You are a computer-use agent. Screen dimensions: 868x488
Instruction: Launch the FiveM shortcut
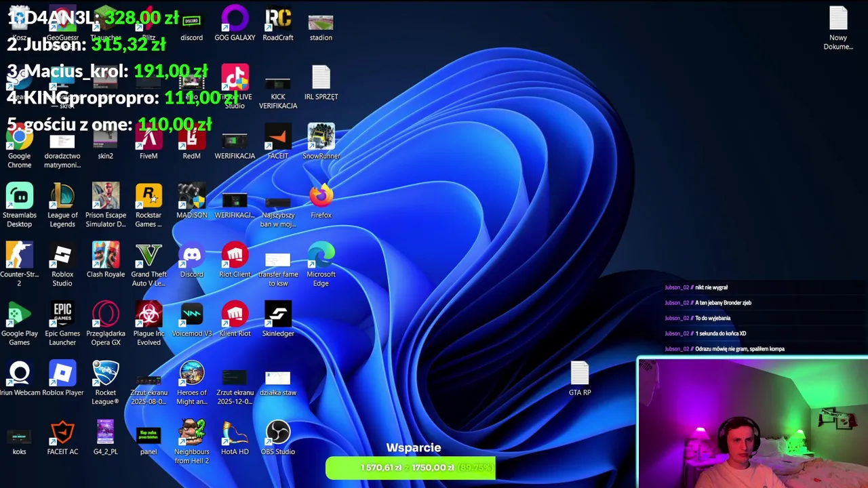click(149, 142)
